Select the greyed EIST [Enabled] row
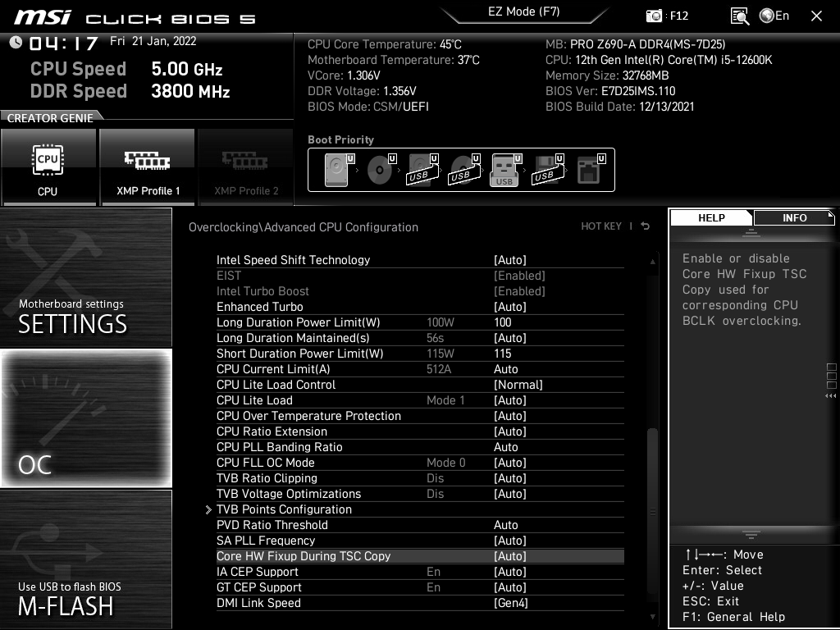 (420, 276)
